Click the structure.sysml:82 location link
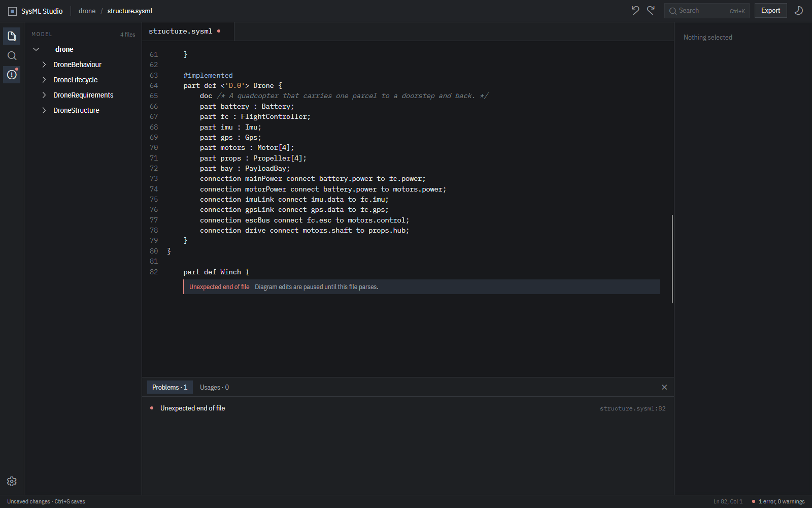The width and height of the screenshot is (812, 508). pyautogui.click(x=632, y=408)
